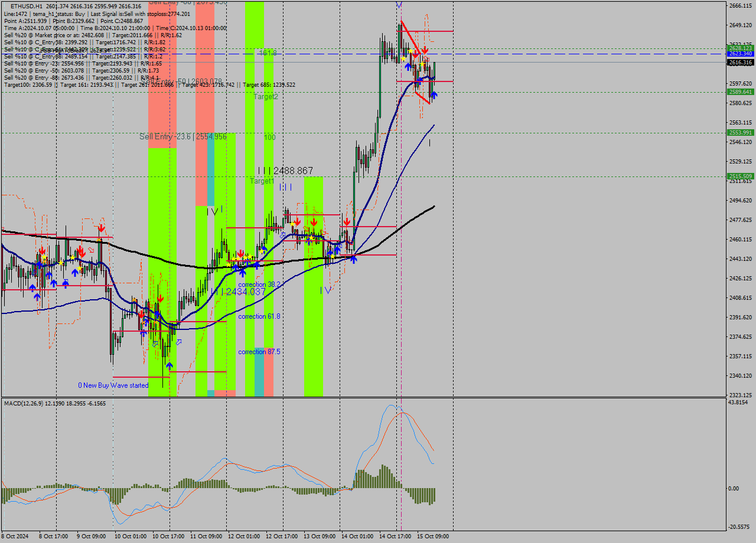Click the 'Sell Entry -23.6 | 2554.956' label
This screenshot has width=756, height=543.
tap(183, 136)
